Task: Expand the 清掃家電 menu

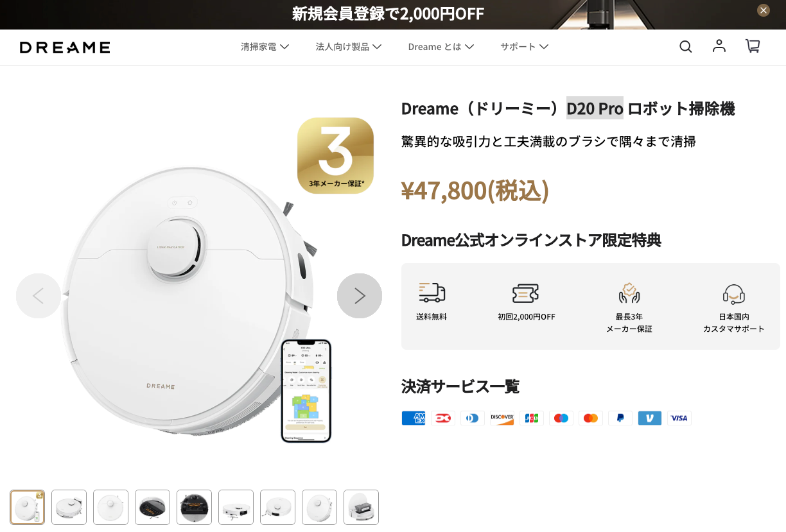Action: point(265,47)
